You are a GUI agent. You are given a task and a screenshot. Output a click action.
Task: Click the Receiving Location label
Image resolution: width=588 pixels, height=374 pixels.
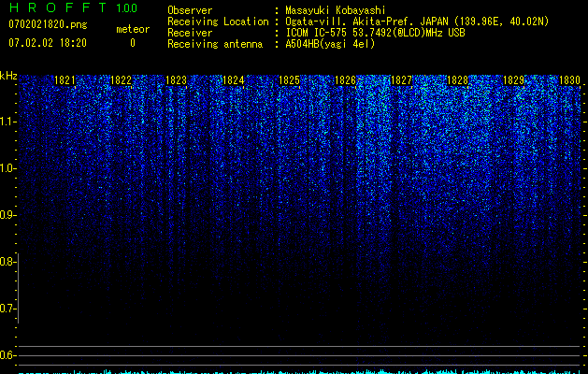coord(218,22)
